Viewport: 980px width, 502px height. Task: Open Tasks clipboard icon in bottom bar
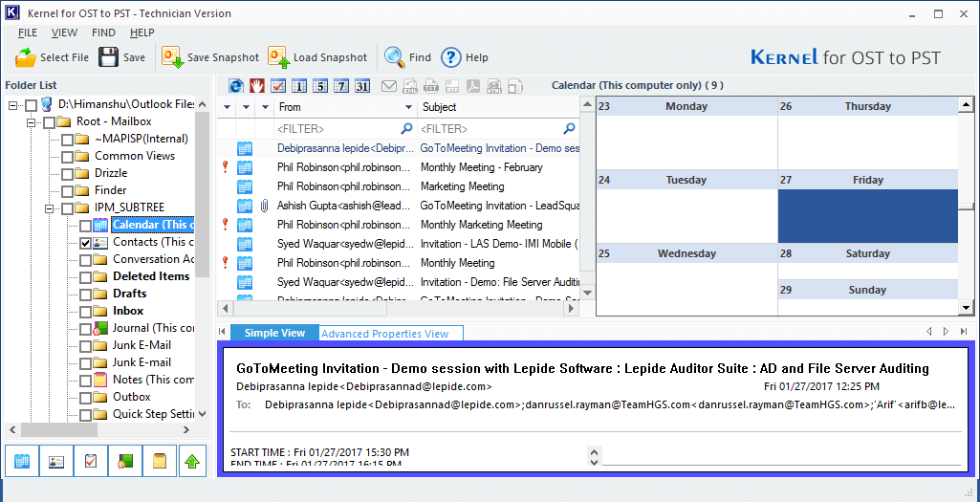91,462
